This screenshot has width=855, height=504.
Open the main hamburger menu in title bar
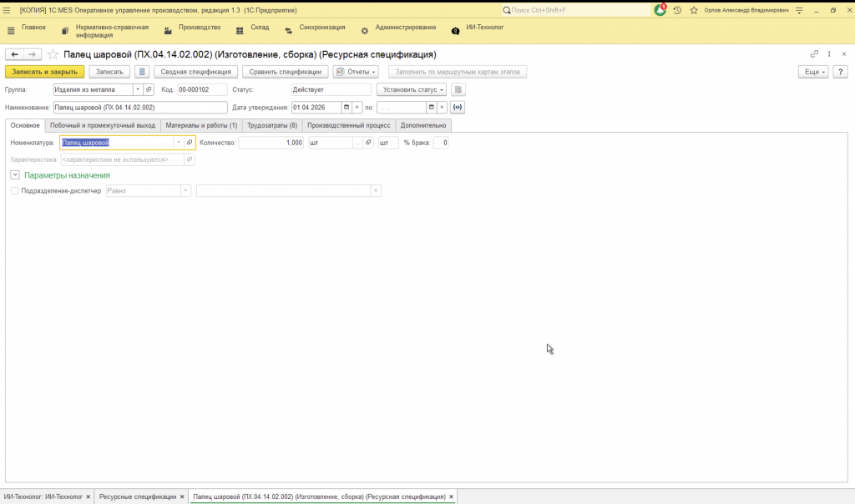(x=7, y=10)
